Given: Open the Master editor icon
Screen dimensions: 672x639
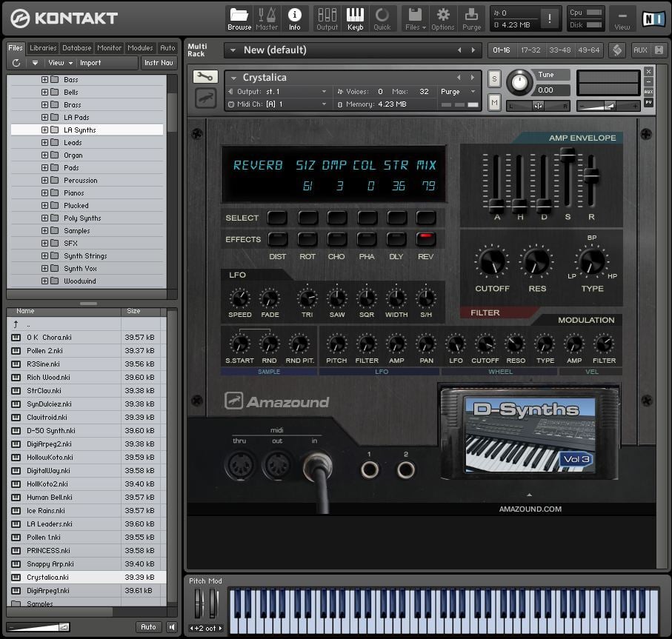Looking at the screenshot, I should pyautogui.click(x=267, y=19).
